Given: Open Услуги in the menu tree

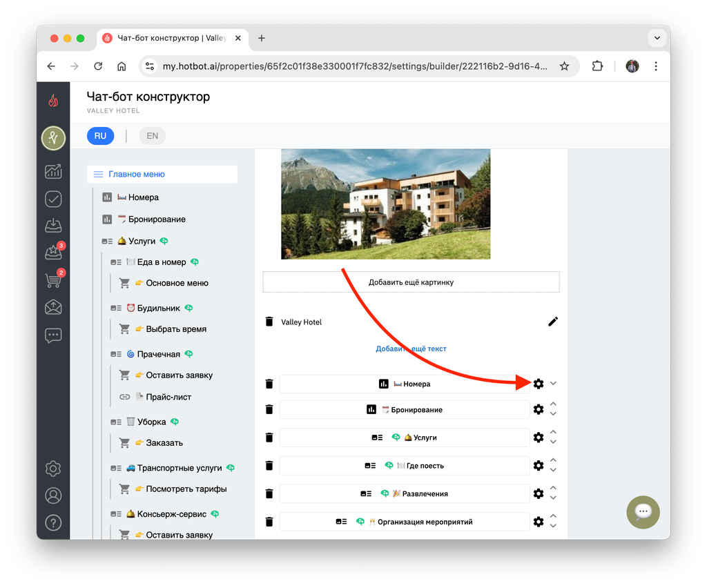Looking at the screenshot, I should point(135,241).
